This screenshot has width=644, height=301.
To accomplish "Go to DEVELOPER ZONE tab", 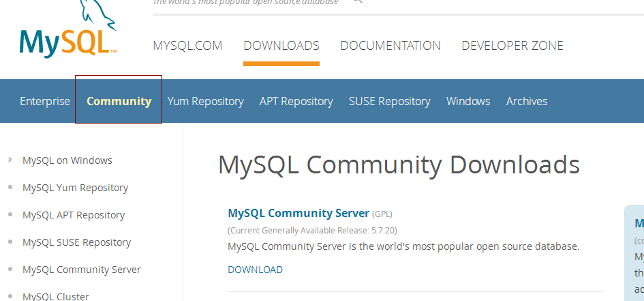I will [512, 45].
